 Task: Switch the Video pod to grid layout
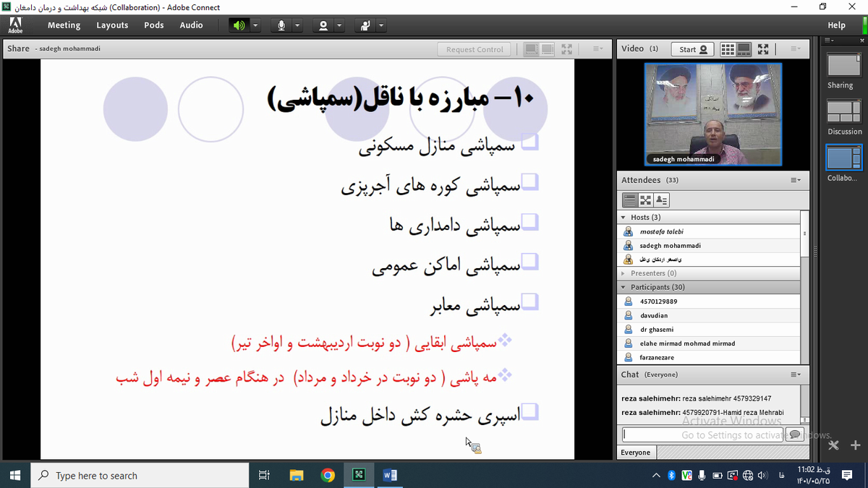(728, 49)
